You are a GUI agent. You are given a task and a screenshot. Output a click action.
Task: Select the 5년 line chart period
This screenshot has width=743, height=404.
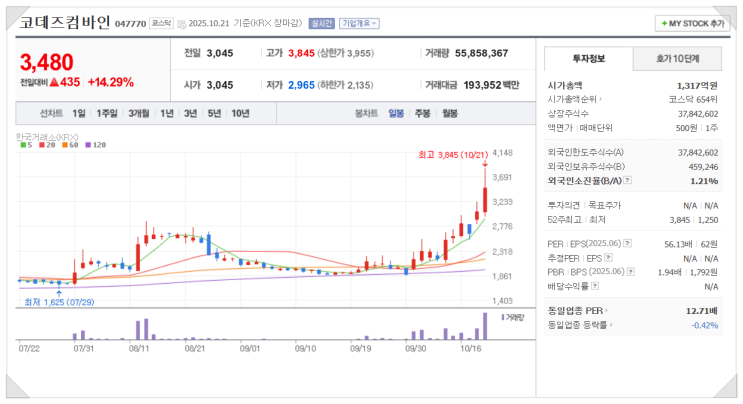tap(214, 114)
